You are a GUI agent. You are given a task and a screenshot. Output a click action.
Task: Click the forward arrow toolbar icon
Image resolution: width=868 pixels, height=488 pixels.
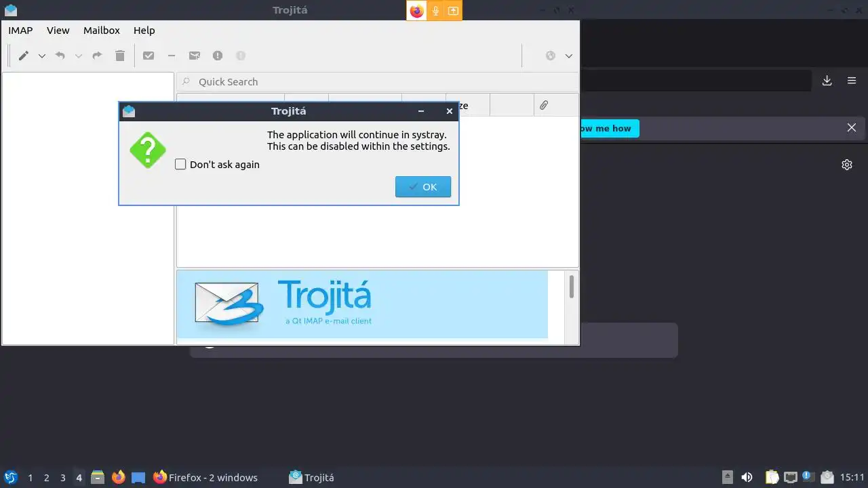pyautogui.click(x=97, y=56)
